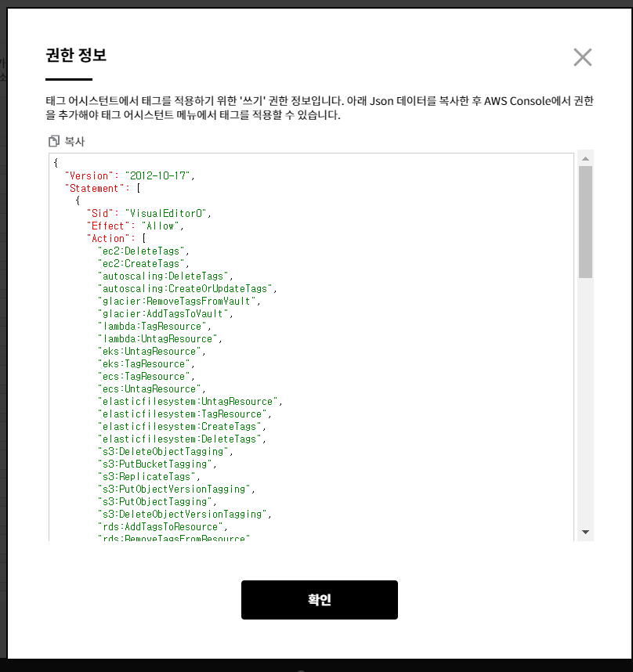Click the "Action" key in the JSON
Image resolution: width=633 pixels, height=672 pixels.
pos(108,238)
